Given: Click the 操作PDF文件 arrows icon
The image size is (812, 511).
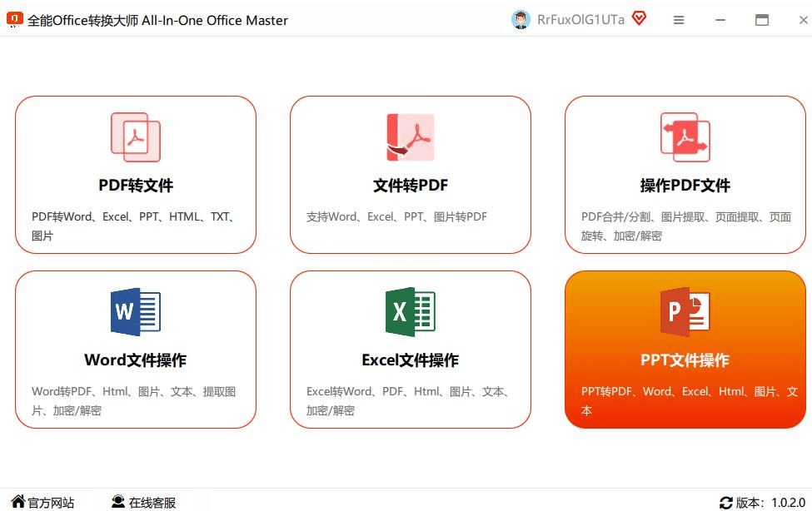Looking at the screenshot, I should click(685, 137).
